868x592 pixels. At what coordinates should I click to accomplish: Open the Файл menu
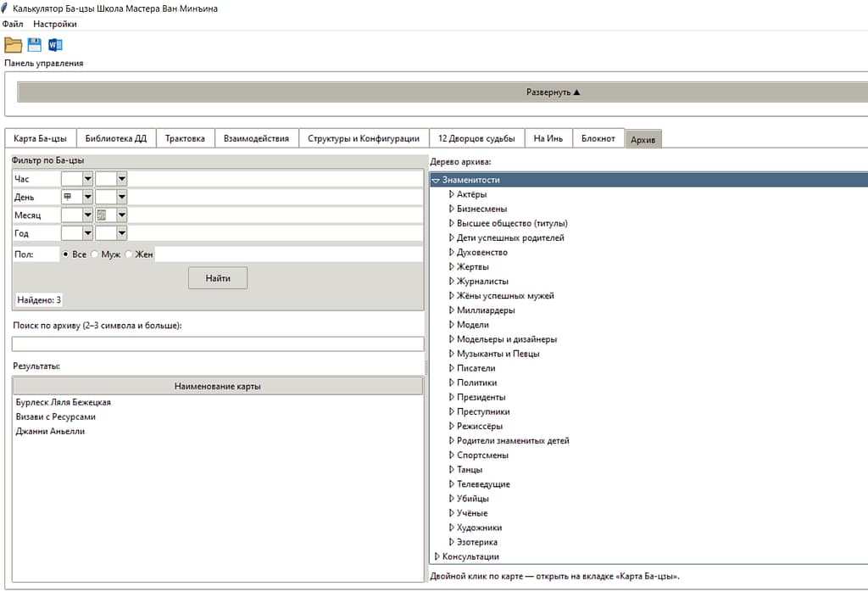pos(13,24)
